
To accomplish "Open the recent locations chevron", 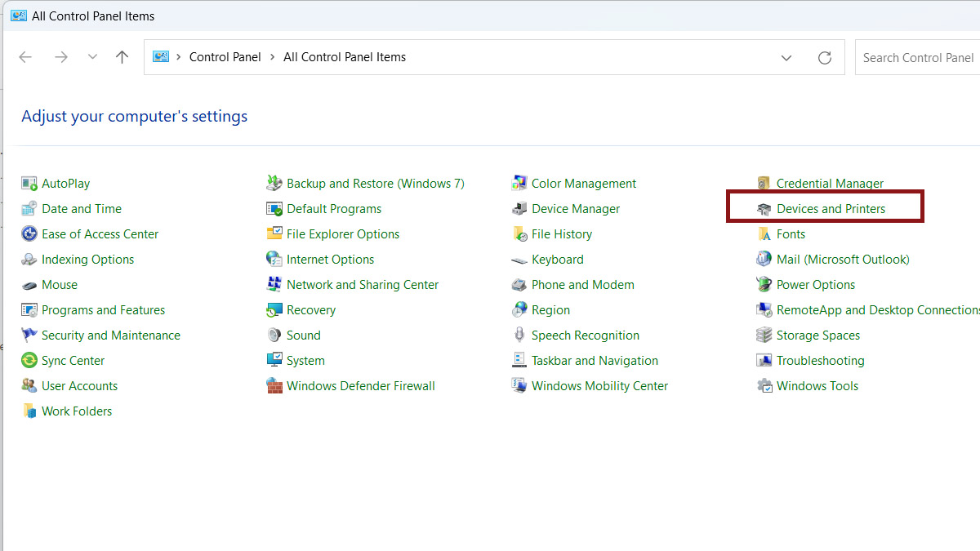I will coord(92,57).
